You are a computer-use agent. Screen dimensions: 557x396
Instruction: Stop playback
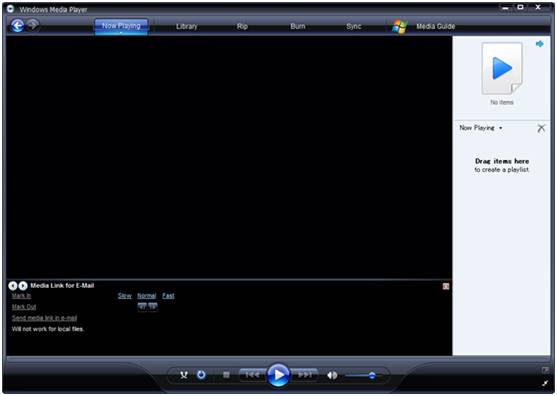226,375
